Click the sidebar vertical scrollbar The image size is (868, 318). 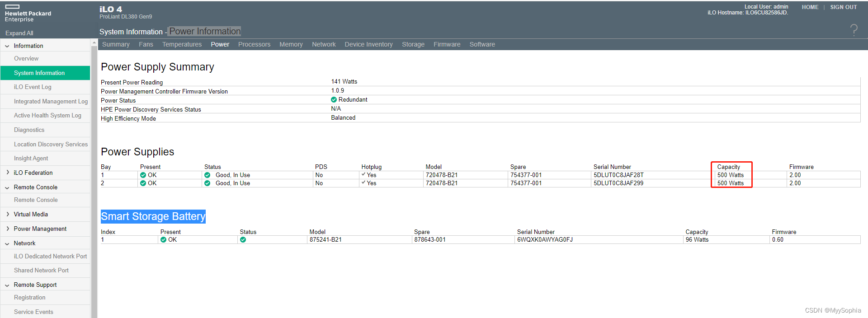point(94,181)
